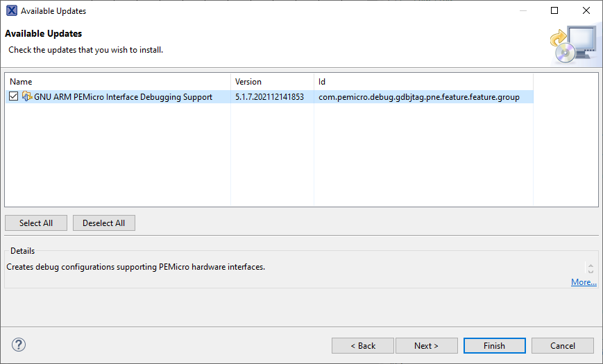This screenshot has height=364, width=603.
Task: Click the install wizard banner image
Action: pos(573,44)
